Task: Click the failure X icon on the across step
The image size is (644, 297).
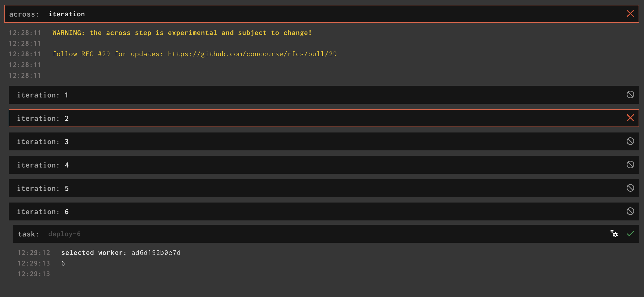Action: coord(630,14)
